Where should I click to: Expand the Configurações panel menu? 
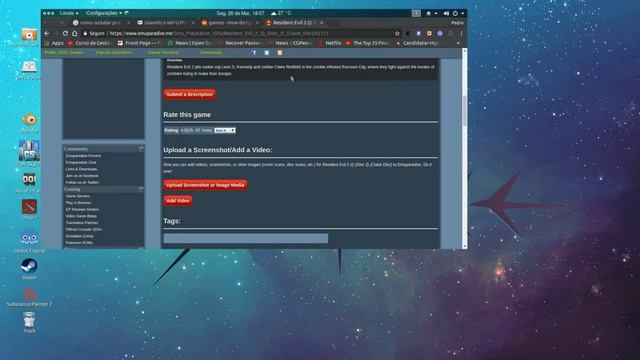(104, 13)
